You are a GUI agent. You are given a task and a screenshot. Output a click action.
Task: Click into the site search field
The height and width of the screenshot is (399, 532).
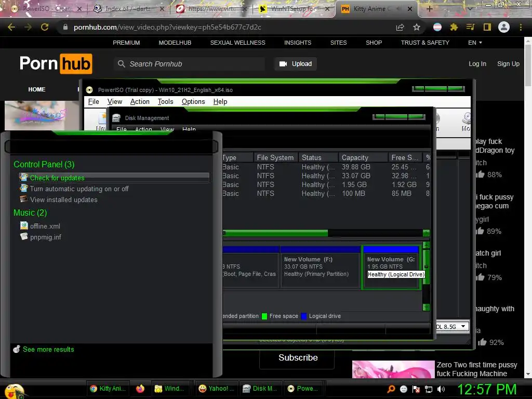click(189, 64)
